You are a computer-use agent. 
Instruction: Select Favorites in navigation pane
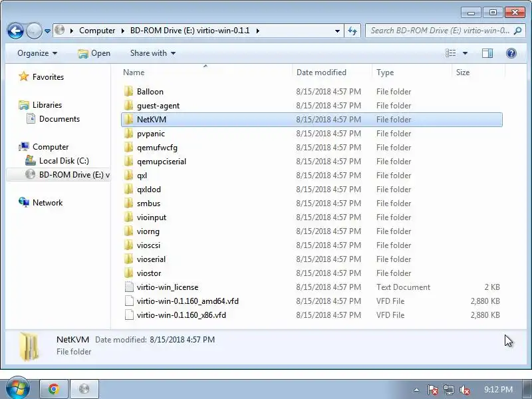(x=48, y=77)
